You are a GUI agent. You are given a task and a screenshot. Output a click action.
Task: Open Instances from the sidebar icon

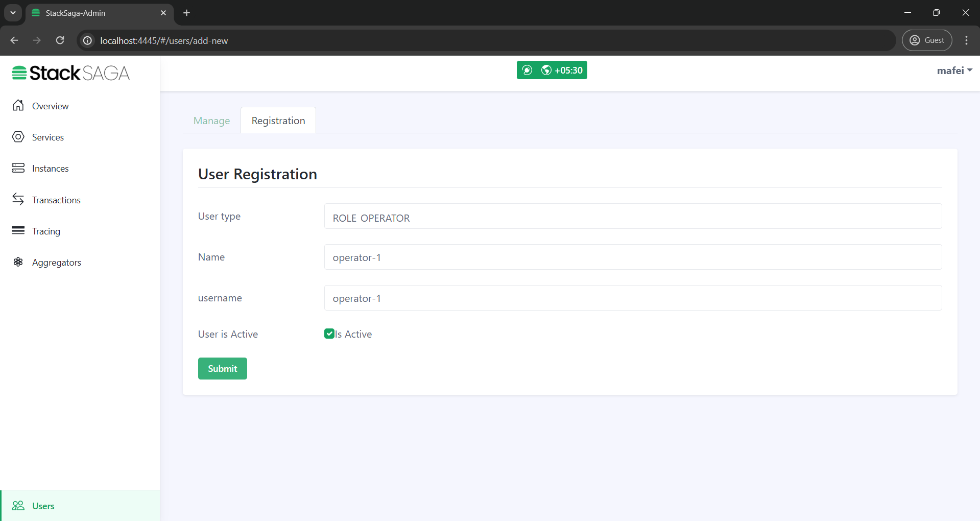[18, 168]
